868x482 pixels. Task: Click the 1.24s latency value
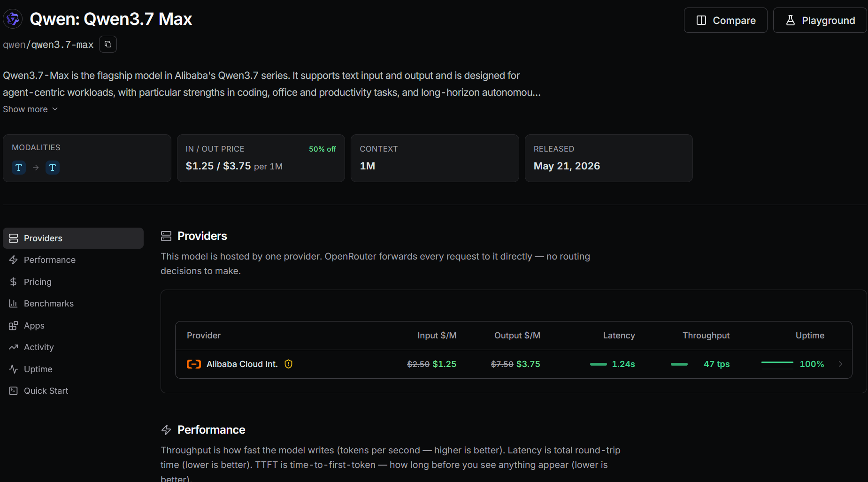(623, 364)
